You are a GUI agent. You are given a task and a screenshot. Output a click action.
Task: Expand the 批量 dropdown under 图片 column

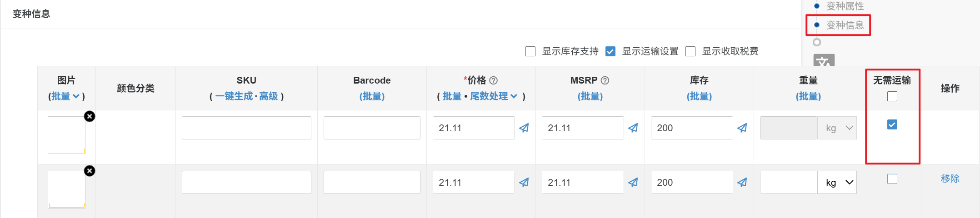(x=66, y=96)
